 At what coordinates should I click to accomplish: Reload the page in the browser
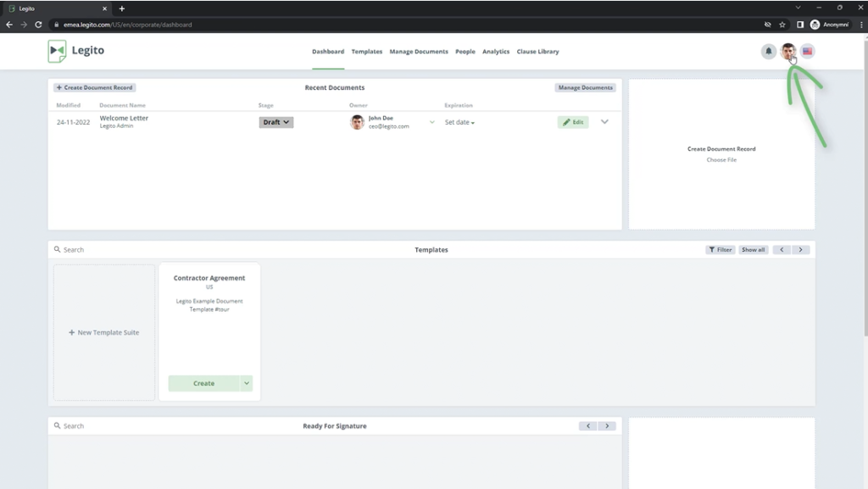[x=38, y=25]
